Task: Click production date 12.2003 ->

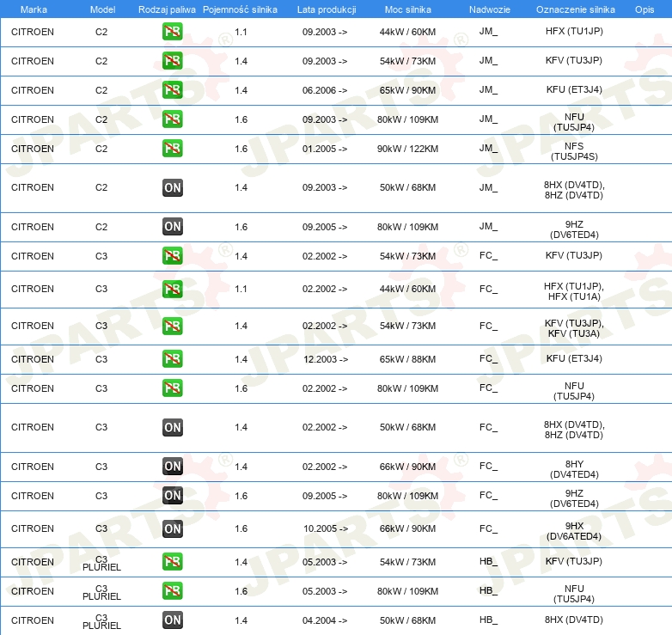Action: [326, 359]
